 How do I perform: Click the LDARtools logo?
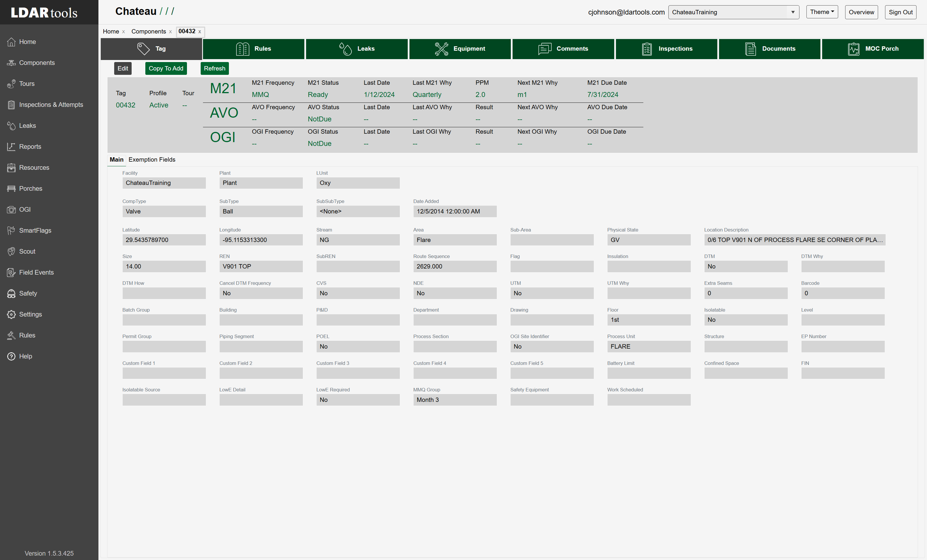(x=44, y=13)
